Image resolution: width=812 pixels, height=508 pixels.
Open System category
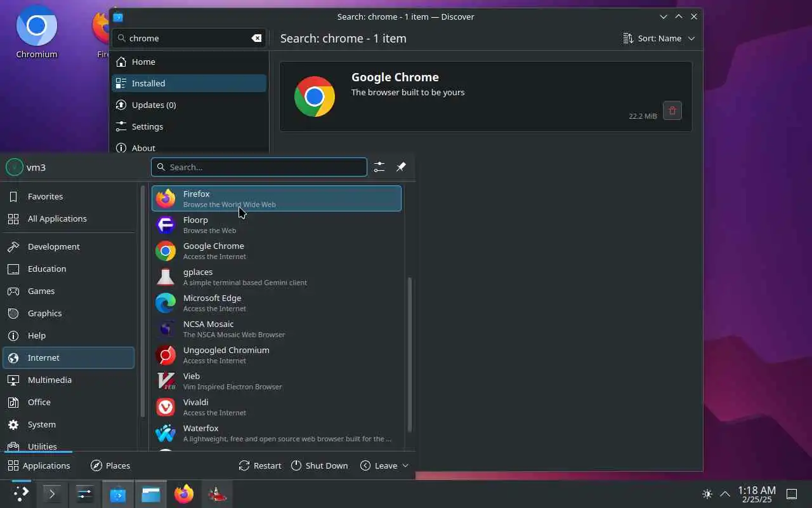click(69, 424)
